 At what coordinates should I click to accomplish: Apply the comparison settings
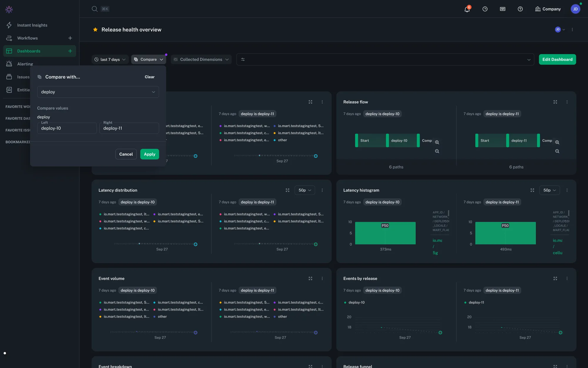(150, 154)
